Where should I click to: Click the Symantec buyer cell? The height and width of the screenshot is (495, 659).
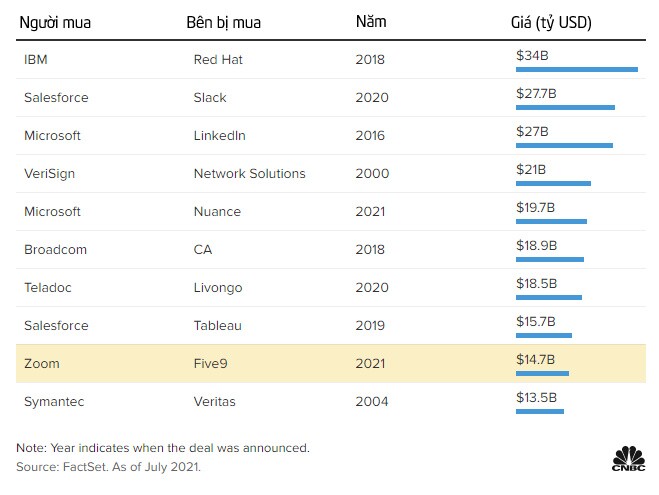coord(54,402)
